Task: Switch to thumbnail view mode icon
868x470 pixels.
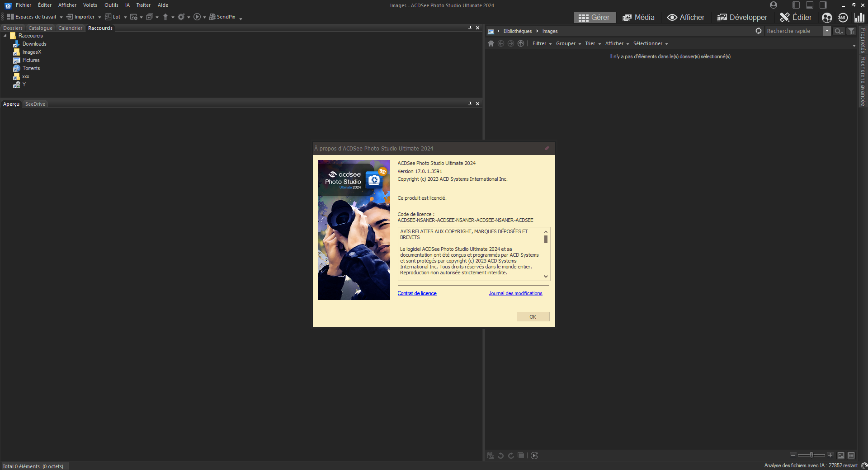Action: click(x=841, y=456)
